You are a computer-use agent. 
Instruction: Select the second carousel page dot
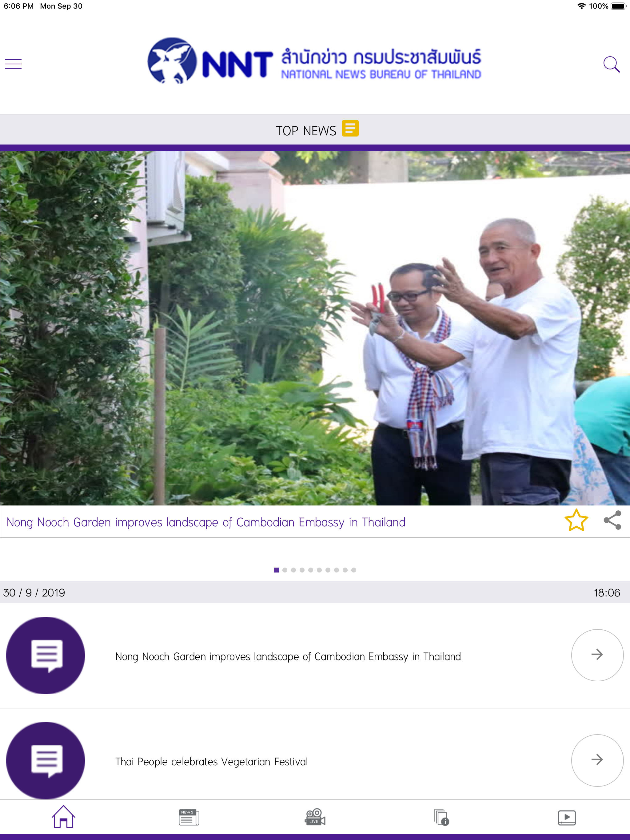coord(285,570)
